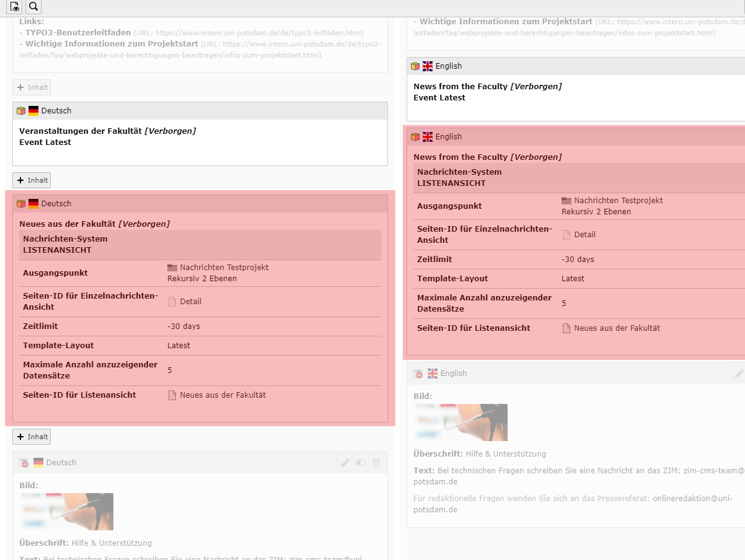The height and width of the screenshot is (560, 745).
Task: Click the Bild thumbnail in Deutsch Hilfe element
Action: pyautogui.click(x=66, y=511)
